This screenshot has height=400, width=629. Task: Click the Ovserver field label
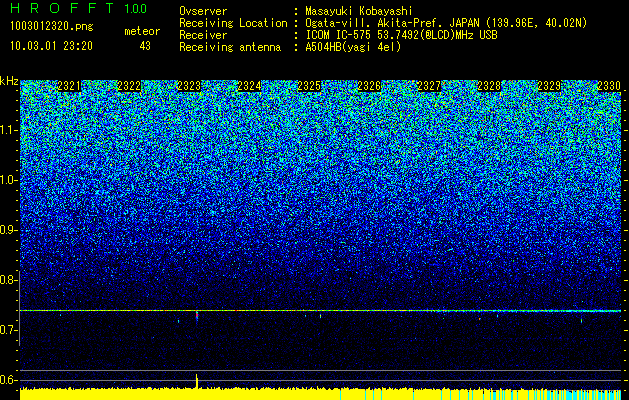(203, 11)
